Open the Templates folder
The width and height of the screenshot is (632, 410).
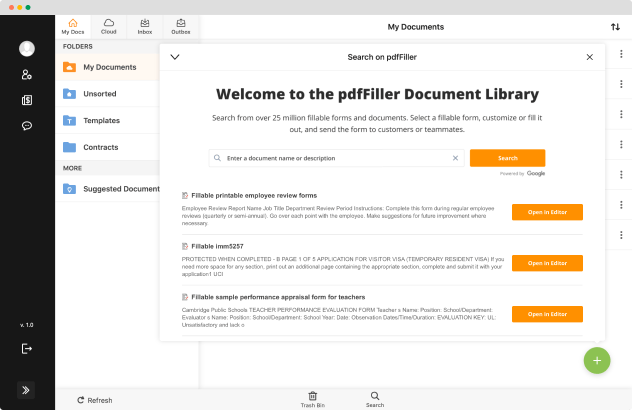click(107, 120)
